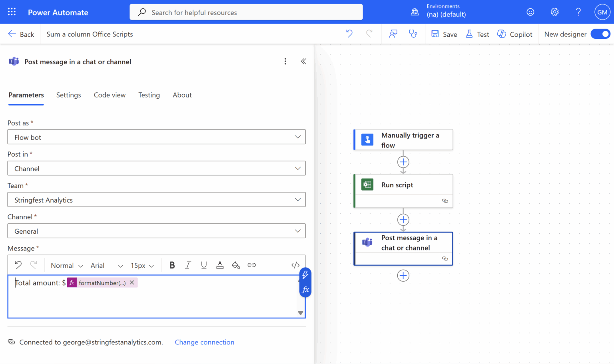Switch to the Settings tab
Screen dimensions: 614x364
point(68,95)
